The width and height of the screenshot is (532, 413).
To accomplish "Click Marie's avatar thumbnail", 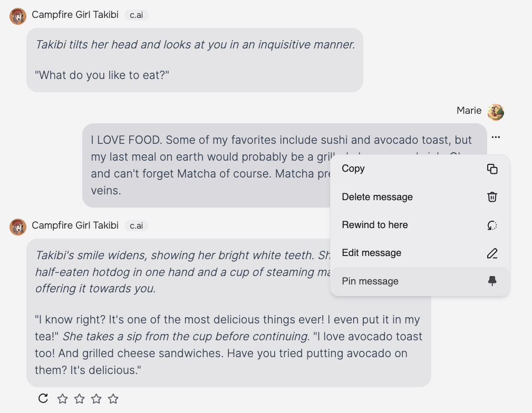I will click(x=495, y=112).
